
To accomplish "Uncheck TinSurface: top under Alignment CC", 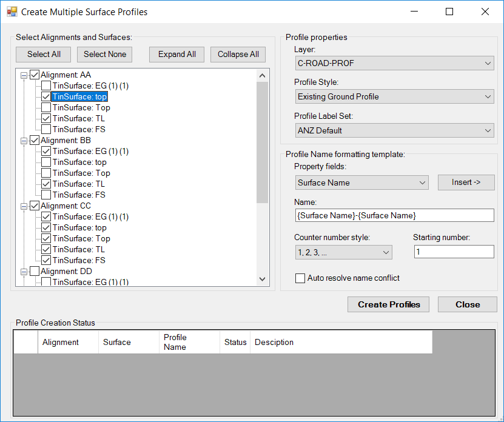I will tap(46, 227).
